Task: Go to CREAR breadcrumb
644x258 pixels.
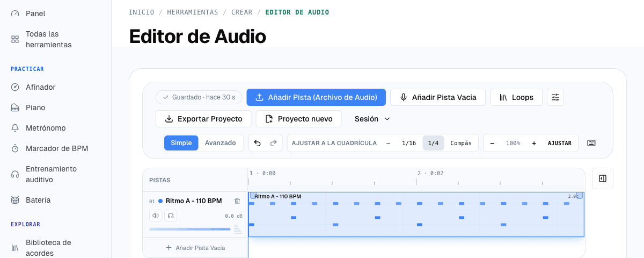Action: tap(242, 12)
